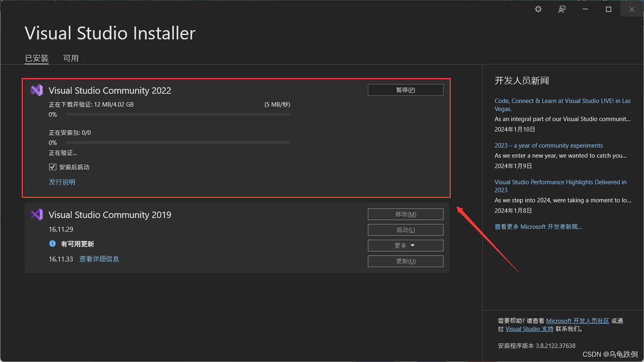644x362 pixels.
Task: Open the installer settings gear icon
Action: tap(538, 9)
